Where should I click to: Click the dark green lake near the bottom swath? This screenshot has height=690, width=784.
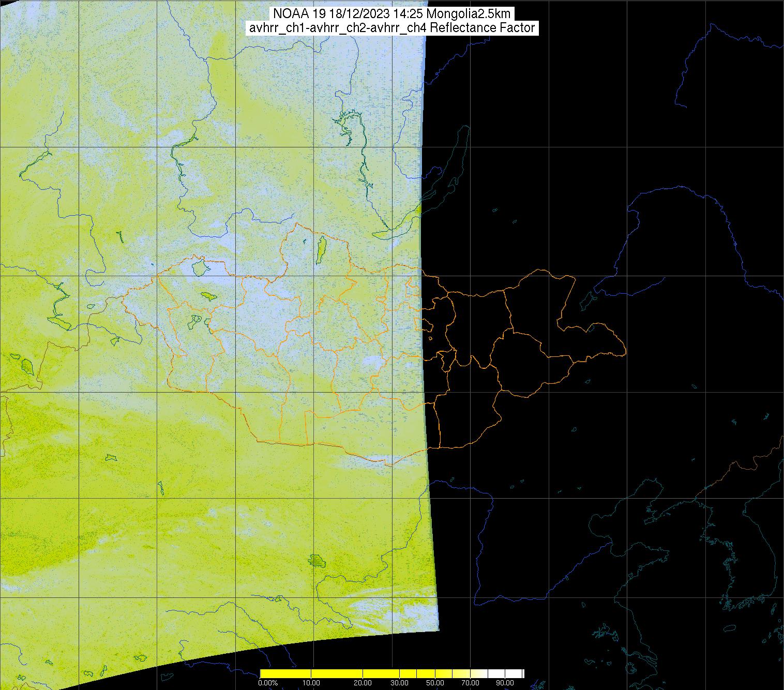[x=315, y=560]
